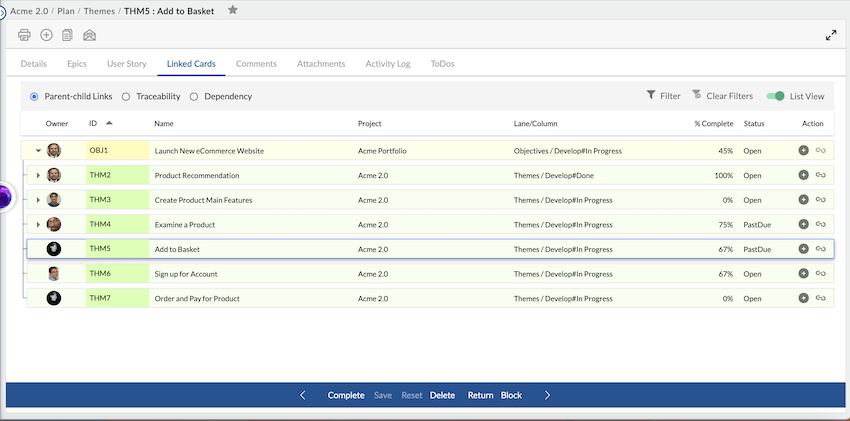Click the % Complete column header
The image size is (850, 421).
pos(713,124)
